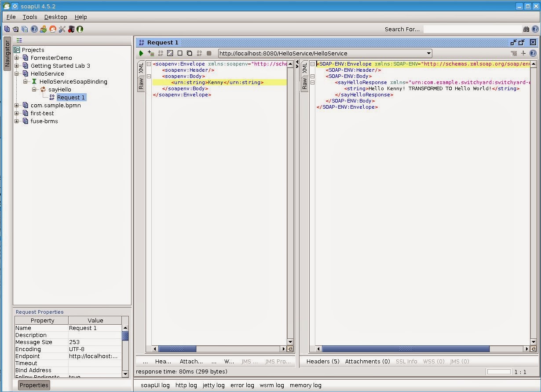The image size is (541, 392).
Task: Open the community forum people icon
Action: point(43,29)
